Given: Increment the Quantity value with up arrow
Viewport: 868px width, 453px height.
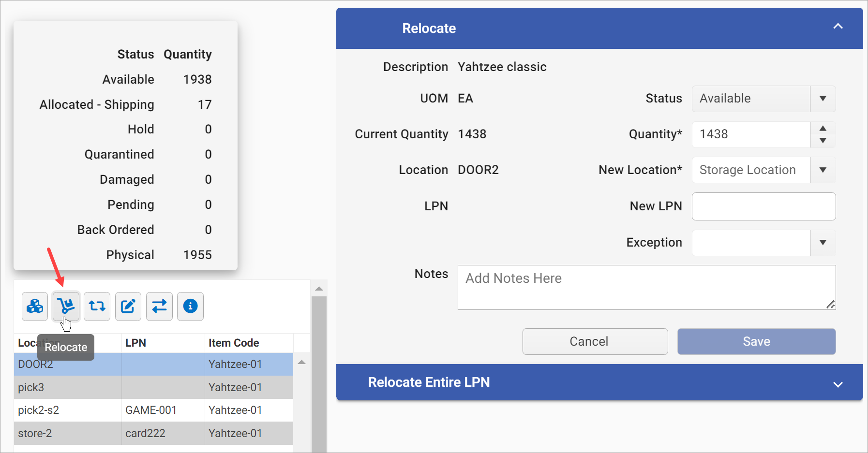Looking at the screenshot, I should click(x=823, y=128).
